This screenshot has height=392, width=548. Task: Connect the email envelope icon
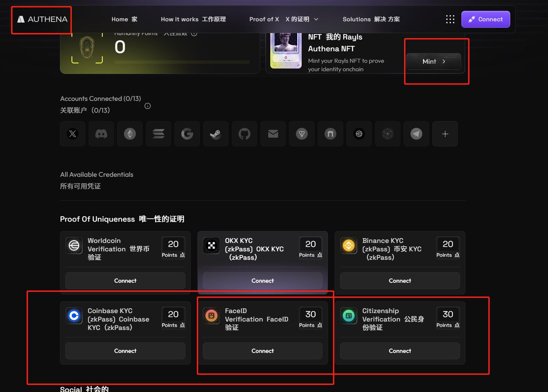pyautogui.click(x=273, y=134)
